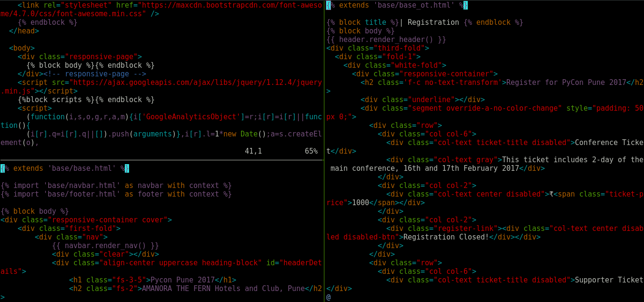The image size is (644, 302).
Task: Place cursor on the closing </head> tag
Action: pyautogui.click(x=24, y=31)
